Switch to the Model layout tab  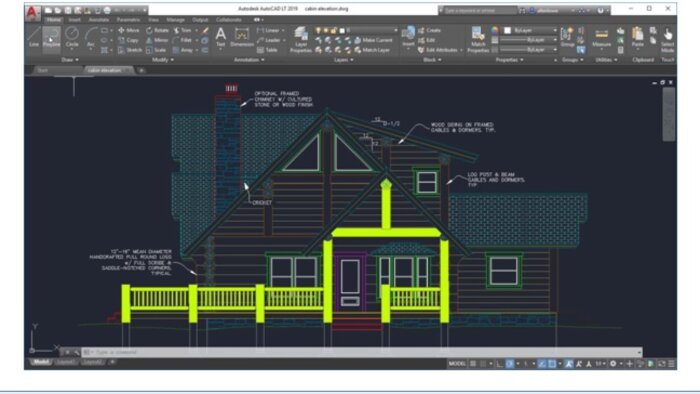[41, 362]
